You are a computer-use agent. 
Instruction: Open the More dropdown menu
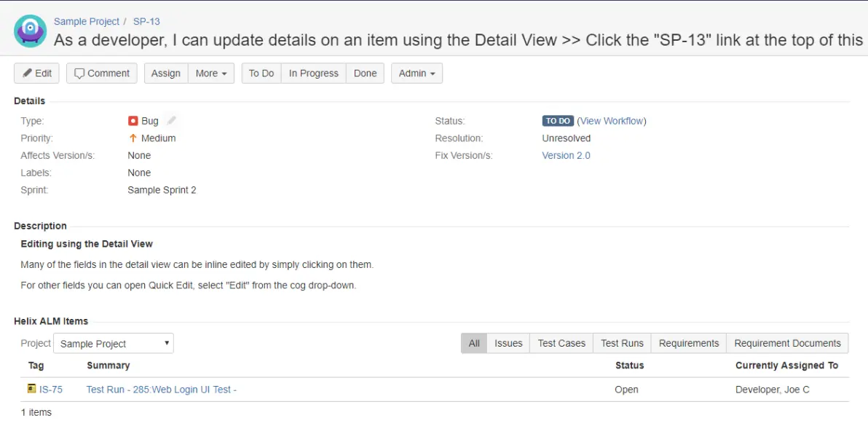pyautogui.click(x=211, y=73)
